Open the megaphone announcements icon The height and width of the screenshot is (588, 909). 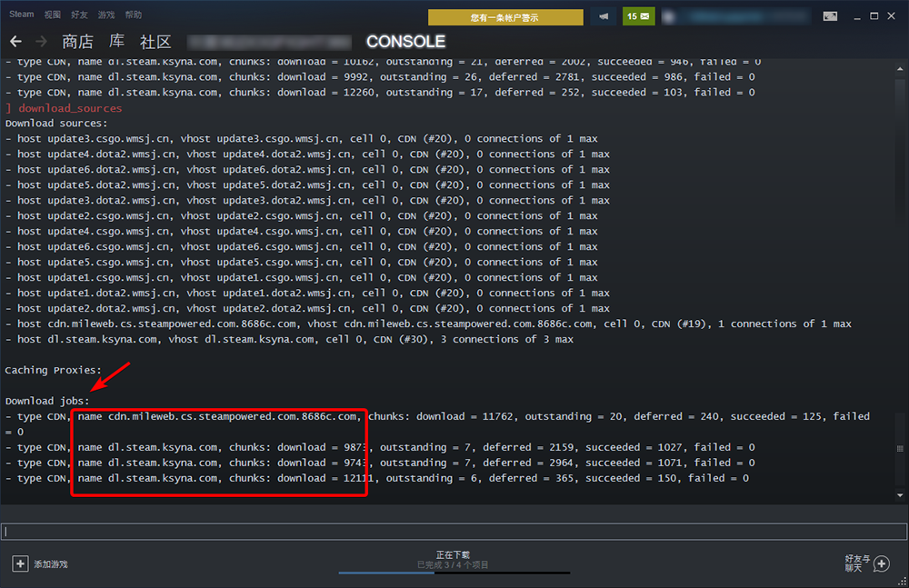(x=604, y=16)
